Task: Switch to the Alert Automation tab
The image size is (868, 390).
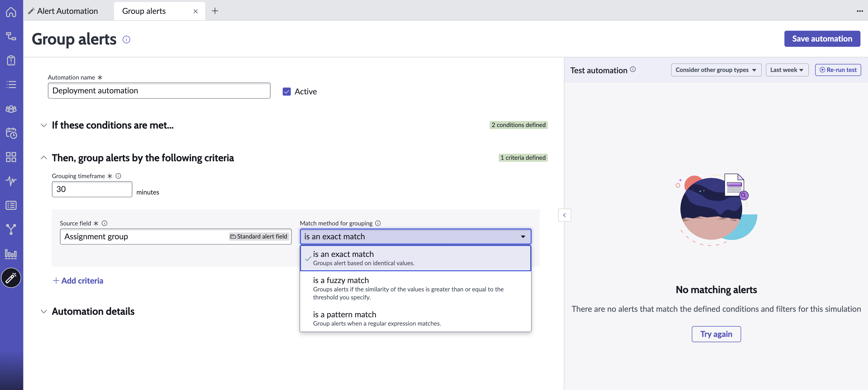Action: (63, 11)
